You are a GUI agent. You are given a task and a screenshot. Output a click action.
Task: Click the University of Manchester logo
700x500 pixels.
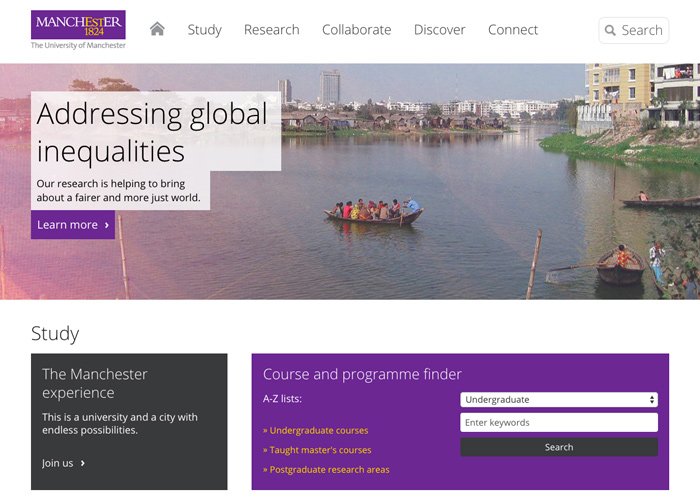(78, 29)
